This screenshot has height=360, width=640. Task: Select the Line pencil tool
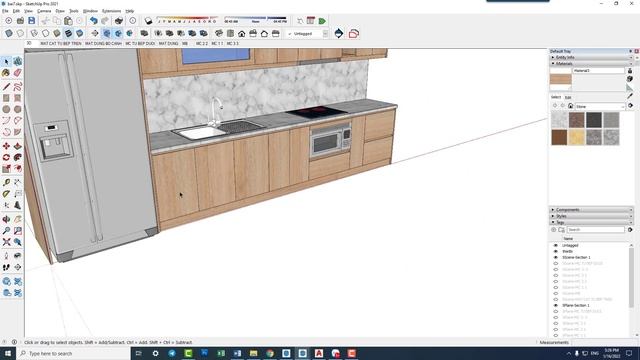click(x=6, y=87)
